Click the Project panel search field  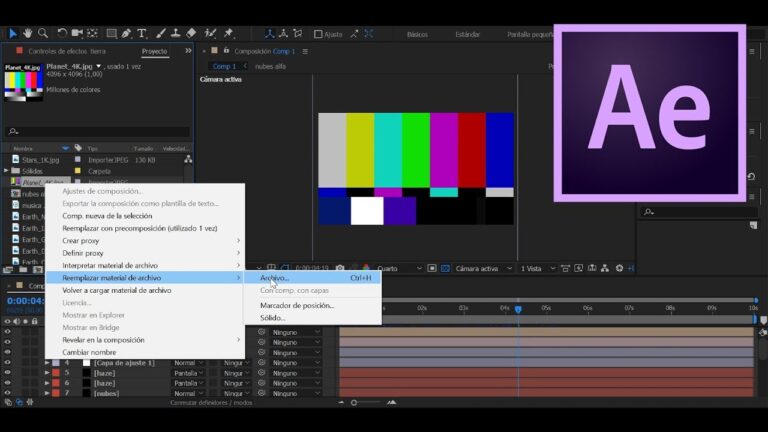tap(98, 131)
